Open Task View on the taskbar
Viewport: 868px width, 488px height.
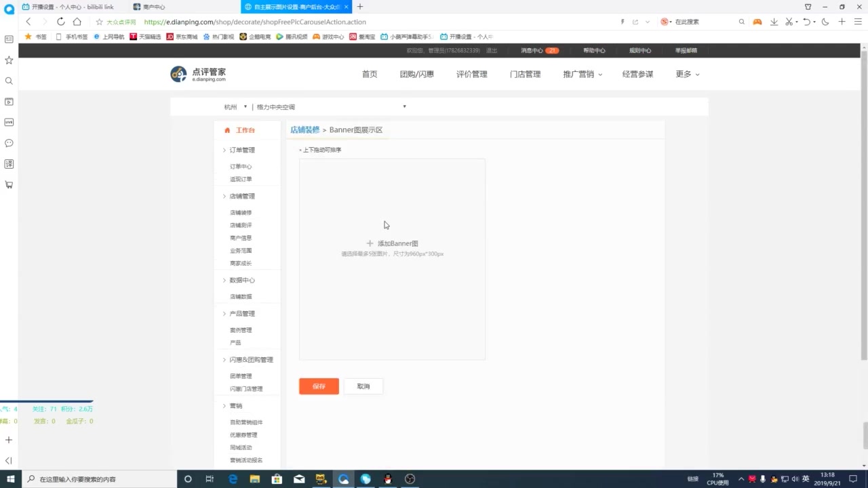(x=210, y=479)
